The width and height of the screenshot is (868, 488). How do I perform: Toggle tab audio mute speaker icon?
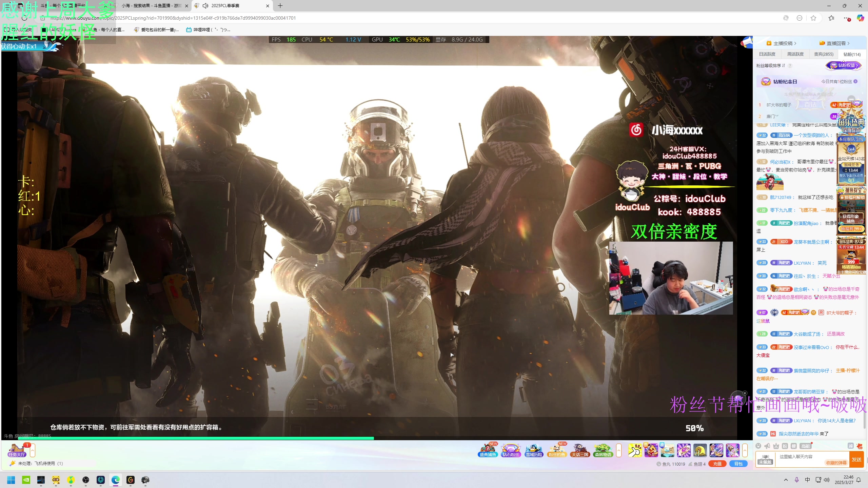coord(205,6)
